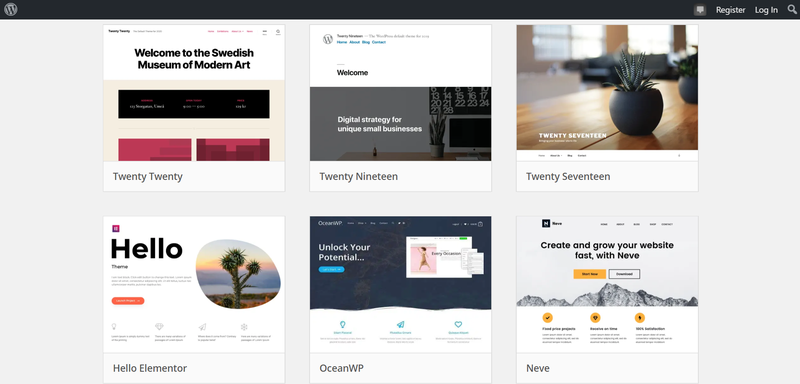Open the Twenty Seventeen theme preview image
Viewport: 800px width, 384px height.
pyautogui.click(x=607, y=93)
